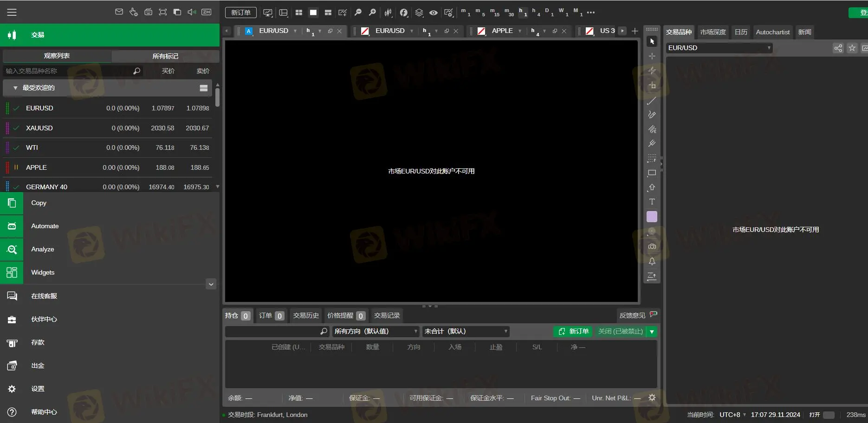The height and width of the screenshot is (423, 868).
Task: Switch to the 市场深度 tab
Action: pos(713,32)
